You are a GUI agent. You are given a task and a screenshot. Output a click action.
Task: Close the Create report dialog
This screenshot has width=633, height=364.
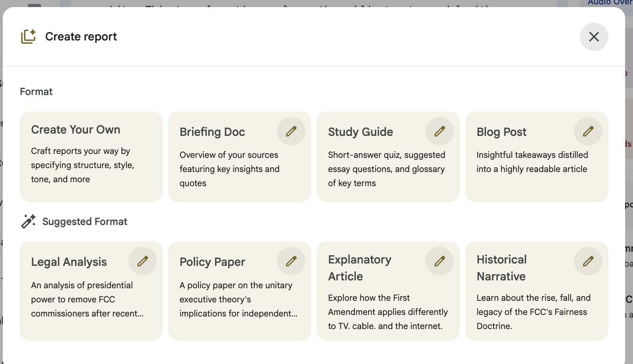[x=594, y=37]
